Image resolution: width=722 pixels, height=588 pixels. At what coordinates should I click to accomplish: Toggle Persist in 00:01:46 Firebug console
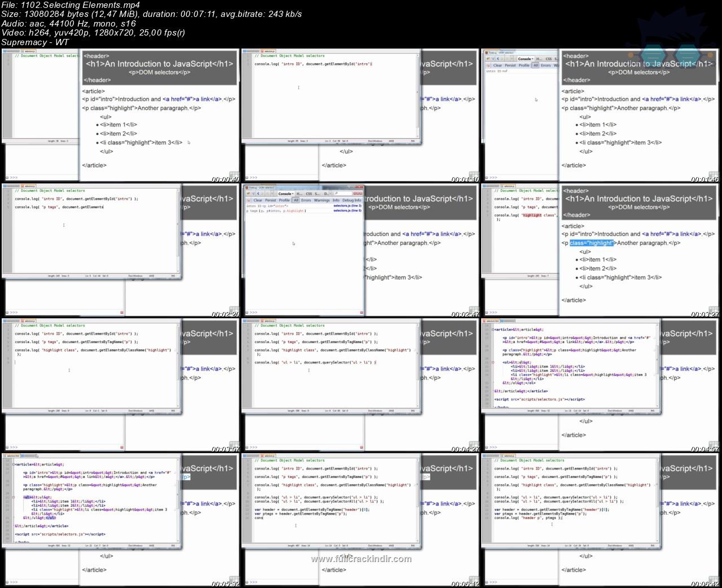coord(510,65)
